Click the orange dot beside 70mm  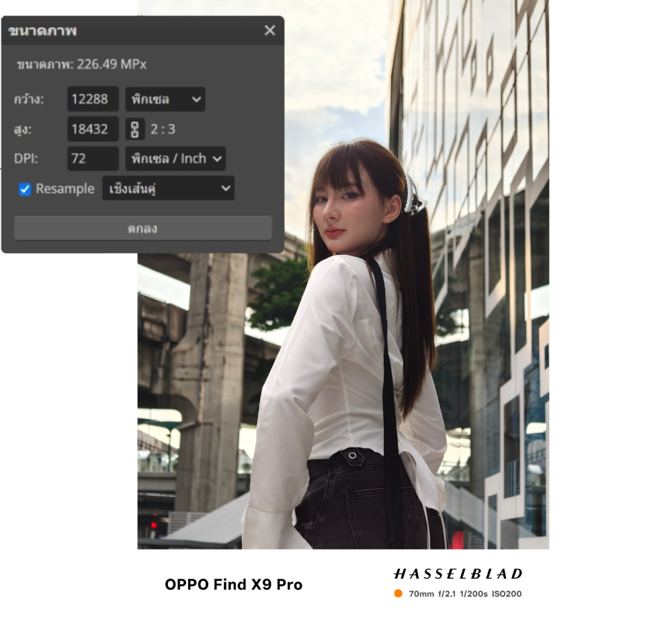(398, 594)
